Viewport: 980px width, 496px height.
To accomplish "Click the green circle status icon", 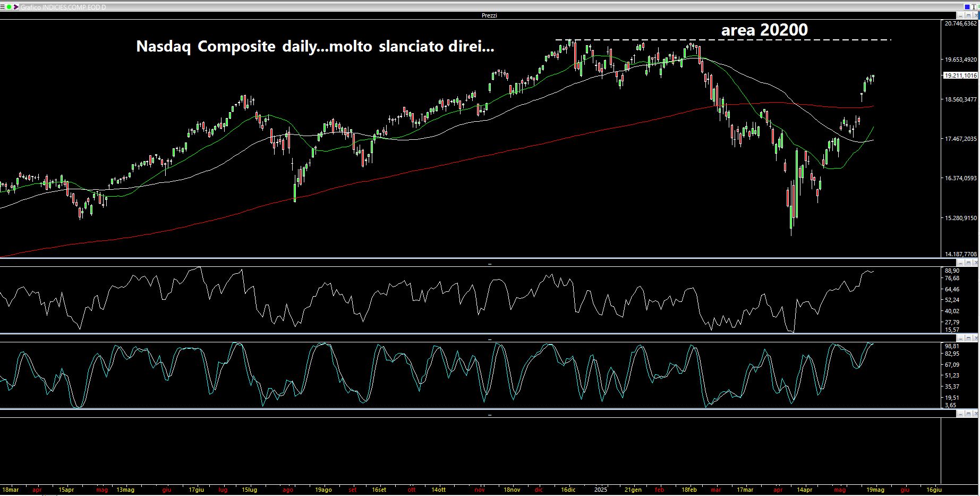I will click(x=9, y=7).
